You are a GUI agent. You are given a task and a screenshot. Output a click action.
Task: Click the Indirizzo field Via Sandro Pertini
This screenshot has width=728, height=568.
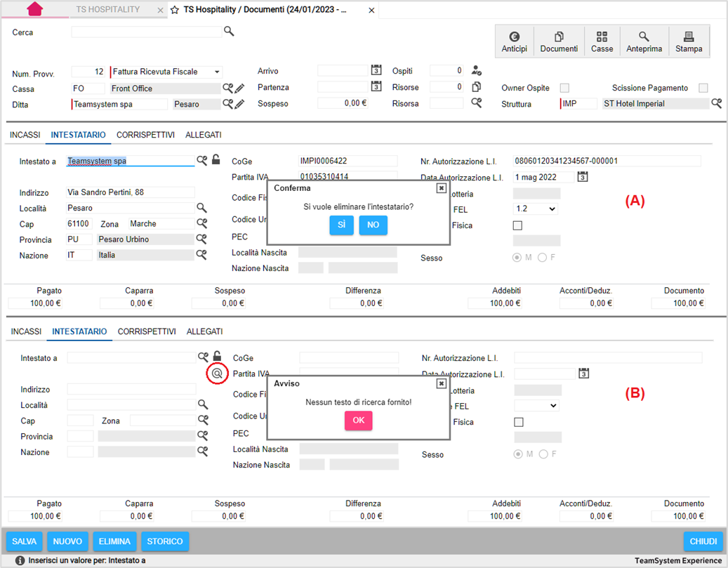click(x=130, y=192)
